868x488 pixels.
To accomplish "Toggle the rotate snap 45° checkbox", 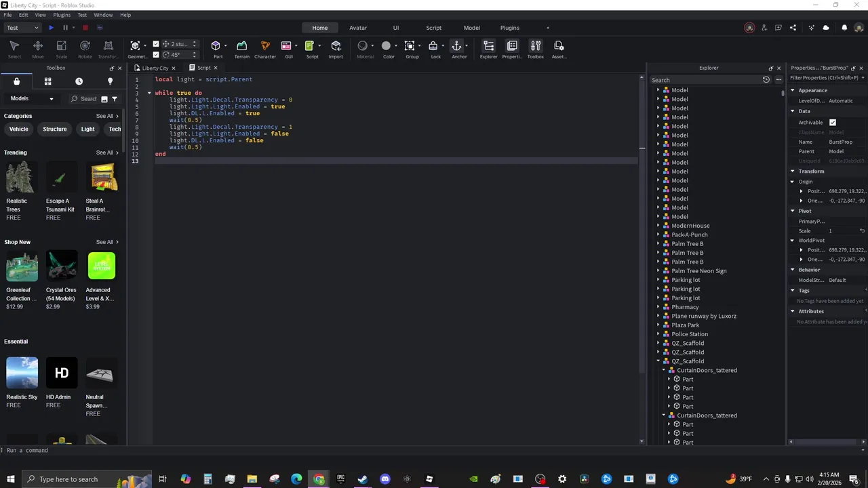I will 156,55.
